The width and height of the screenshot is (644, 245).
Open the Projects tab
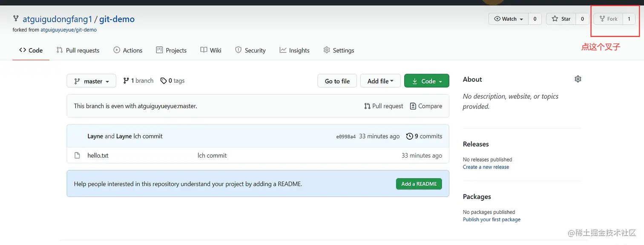point(171,50)
